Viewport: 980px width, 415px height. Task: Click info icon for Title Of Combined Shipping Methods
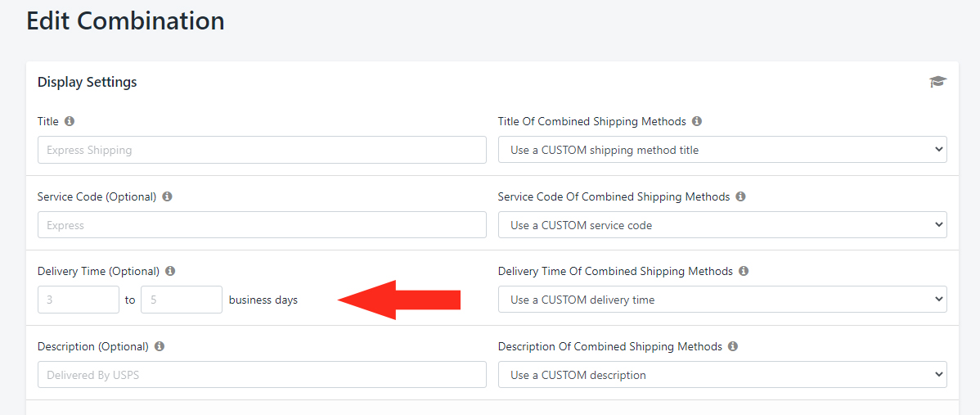697,121
